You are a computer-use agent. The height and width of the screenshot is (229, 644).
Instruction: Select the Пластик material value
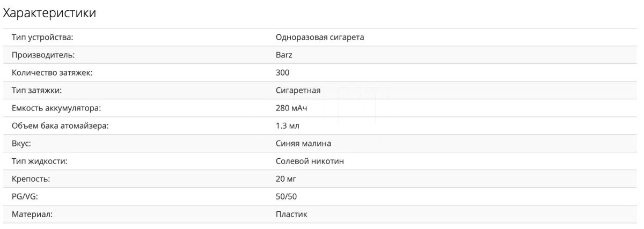click(291, 214)
